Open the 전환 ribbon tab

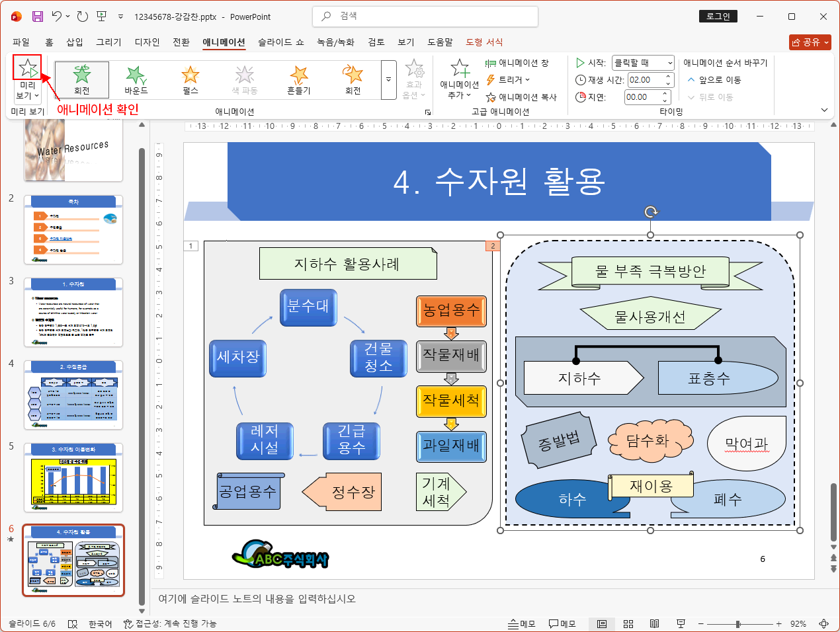pos(181,42)
